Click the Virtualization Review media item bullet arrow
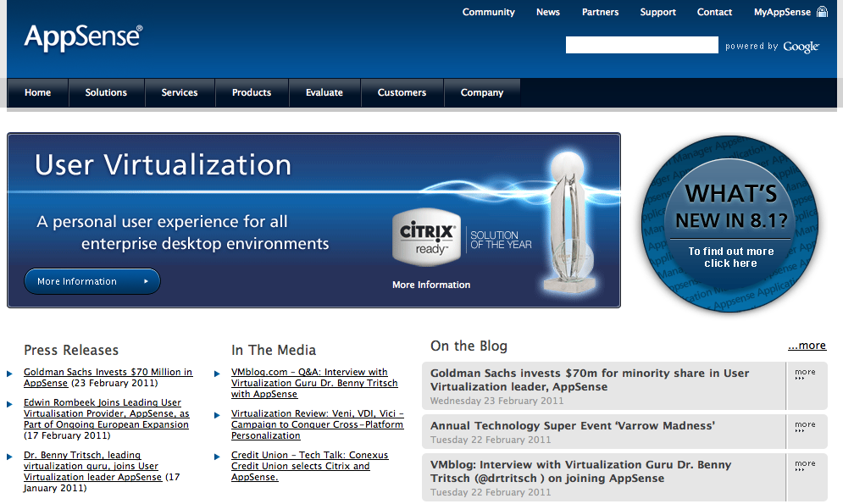The width and height of the screenshot is (843, 504). point(217,415)
